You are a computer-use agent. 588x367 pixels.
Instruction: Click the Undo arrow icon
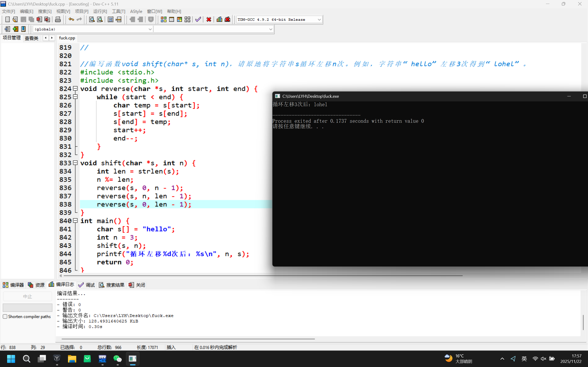[71, 19]
